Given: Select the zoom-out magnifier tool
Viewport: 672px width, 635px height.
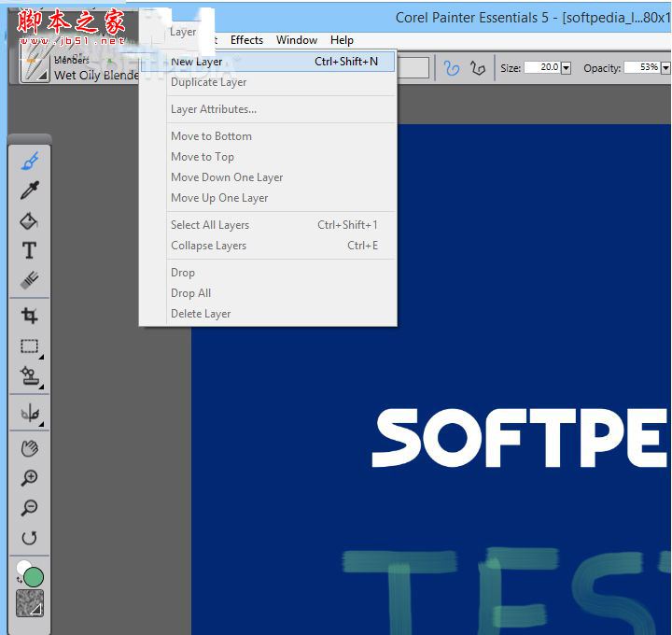Looking at the screenshot, I should pos(30,508).
